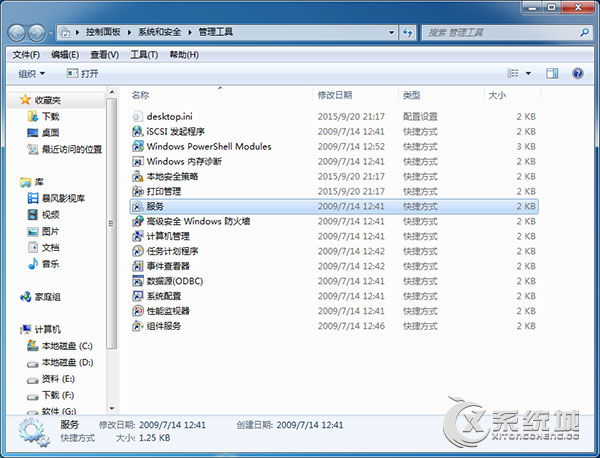Open 本地磁盘 (C:) drive
Screen dimensions: 600x458
60,346
